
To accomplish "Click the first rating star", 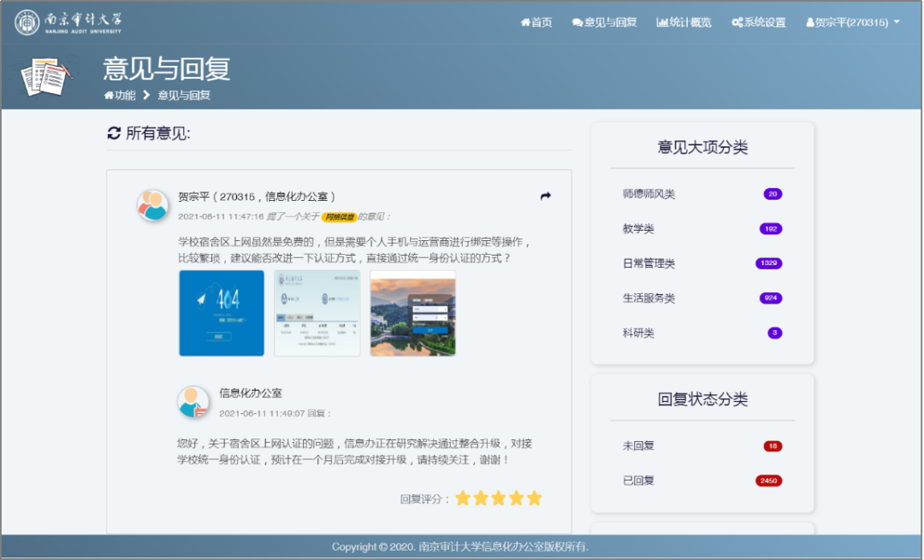I will click(463, 498).
